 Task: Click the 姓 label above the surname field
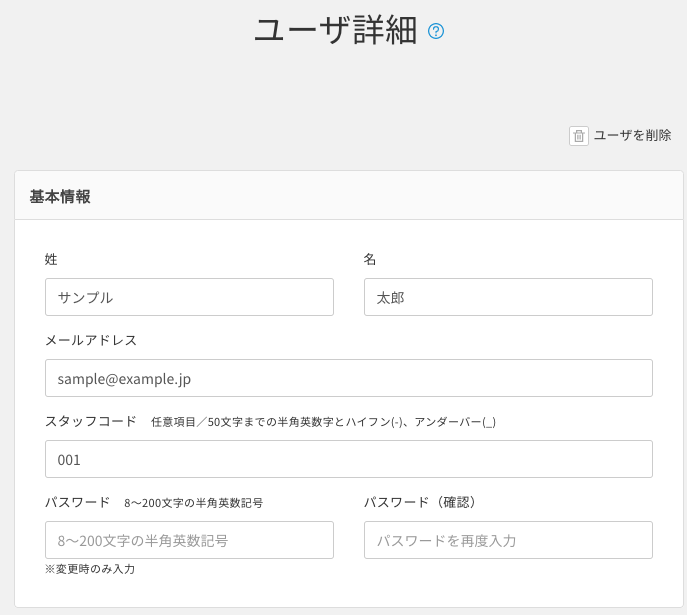52,259
